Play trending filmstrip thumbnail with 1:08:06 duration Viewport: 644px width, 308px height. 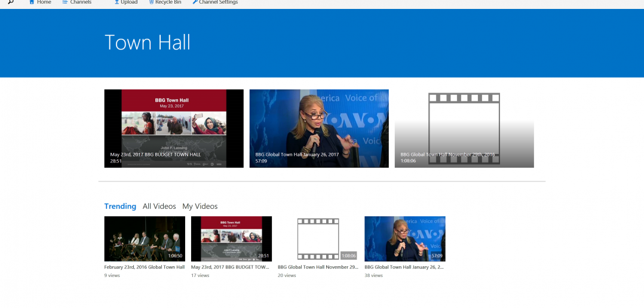[x=318, y=239]
